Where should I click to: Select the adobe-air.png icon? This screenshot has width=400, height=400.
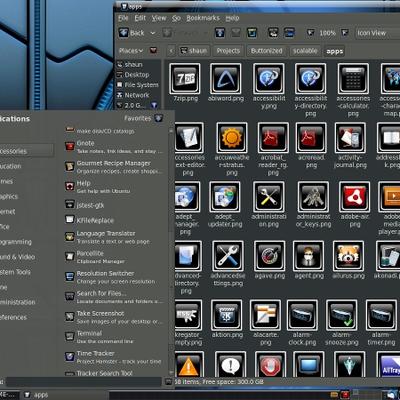[355, 197]
